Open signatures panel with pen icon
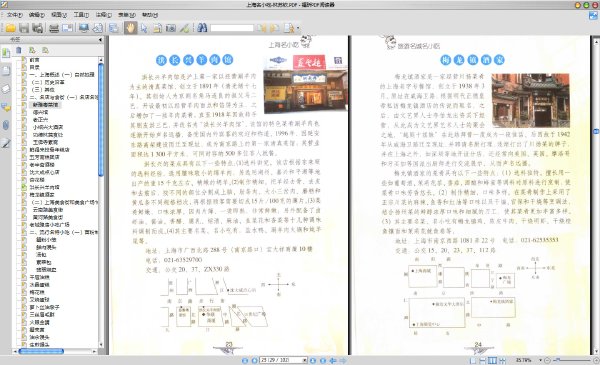600x365 pixels. click(6, 143)
